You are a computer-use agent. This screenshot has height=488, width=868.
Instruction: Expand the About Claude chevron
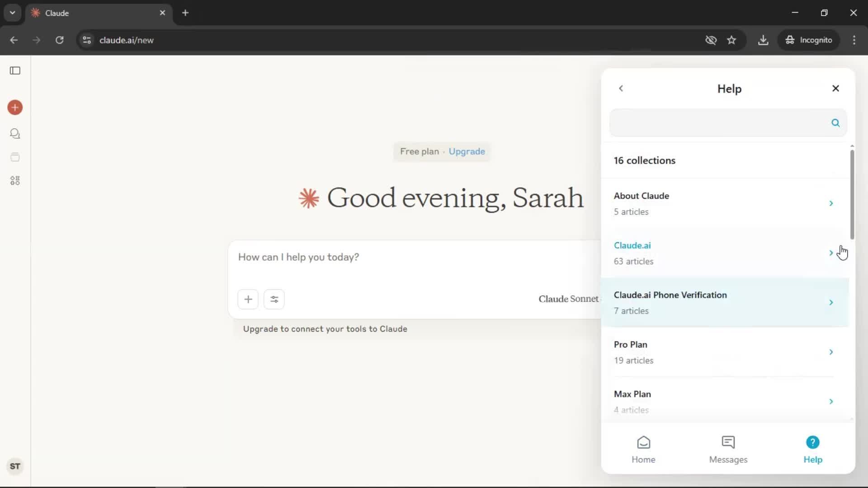pos(831,203)
